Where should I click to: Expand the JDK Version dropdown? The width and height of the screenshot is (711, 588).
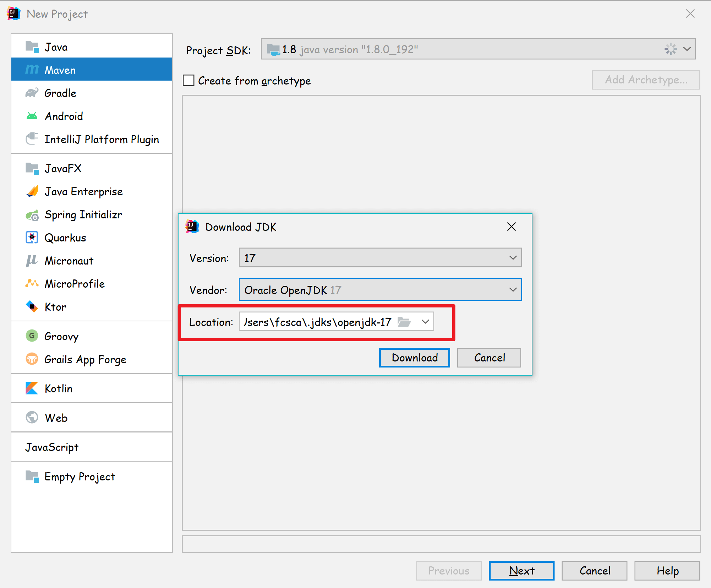[513, 258]
